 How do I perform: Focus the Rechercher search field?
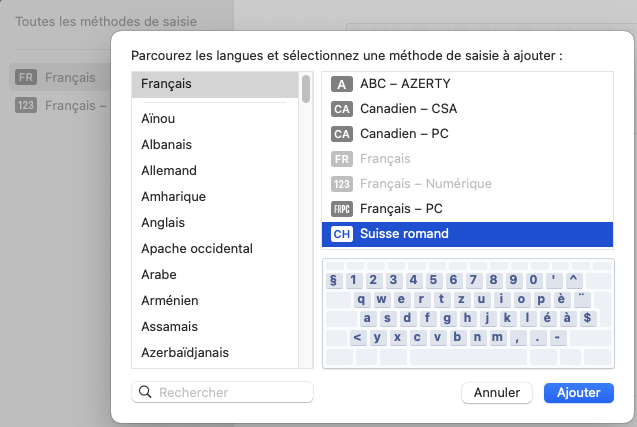coord(232,393)
